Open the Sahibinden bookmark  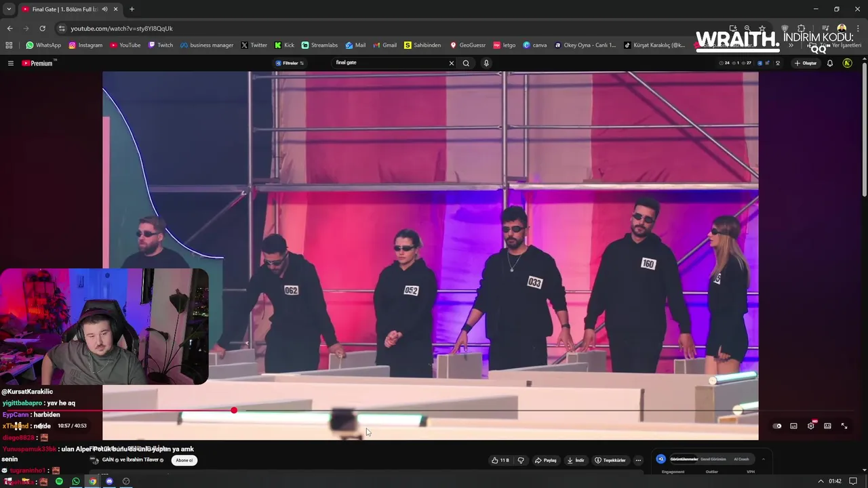(422, 45)
